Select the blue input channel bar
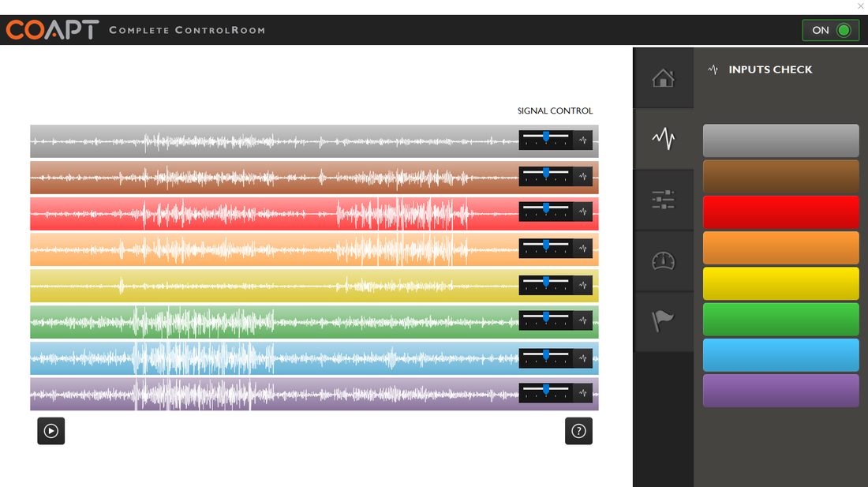868x487 pixels. (x=780, y=355)
